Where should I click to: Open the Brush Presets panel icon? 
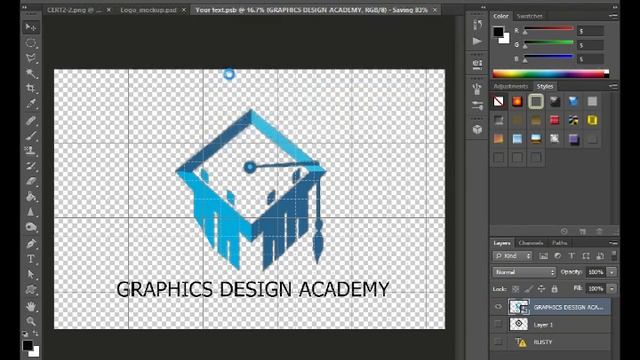[x=477, y=89]
